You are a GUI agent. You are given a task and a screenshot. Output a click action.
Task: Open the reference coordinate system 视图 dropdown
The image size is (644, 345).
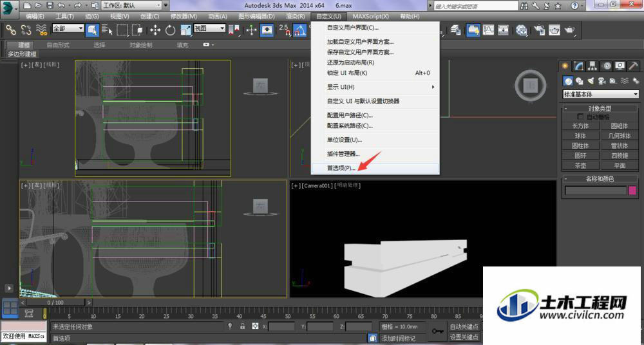pyautogui.click(x=209, y=28)
